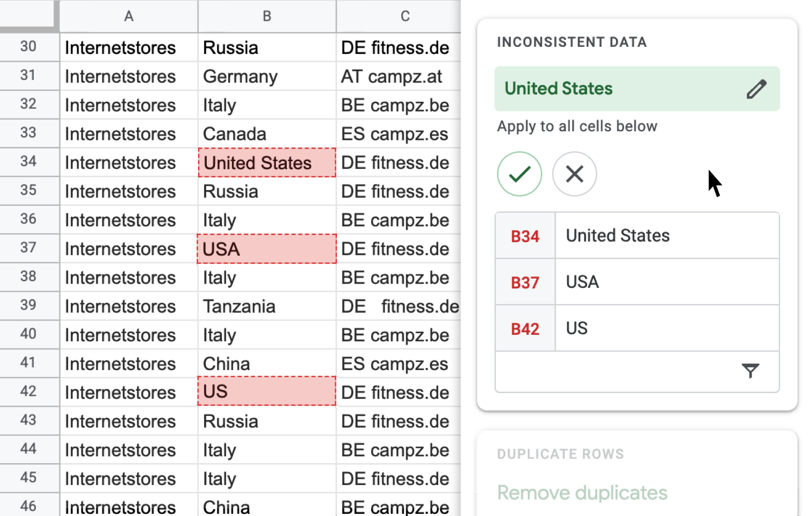Click the select-all corner box
This screenshot has width=812, height=516.
click(x=29, y=15)
